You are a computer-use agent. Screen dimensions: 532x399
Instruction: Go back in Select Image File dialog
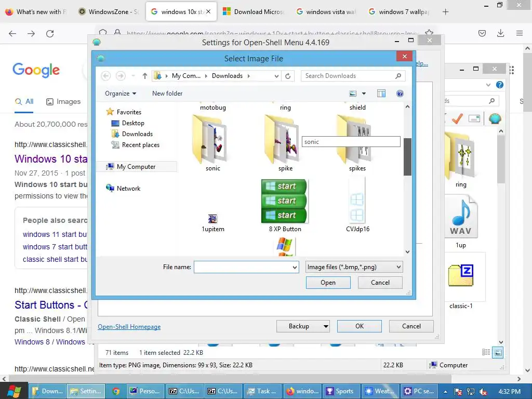106,76
